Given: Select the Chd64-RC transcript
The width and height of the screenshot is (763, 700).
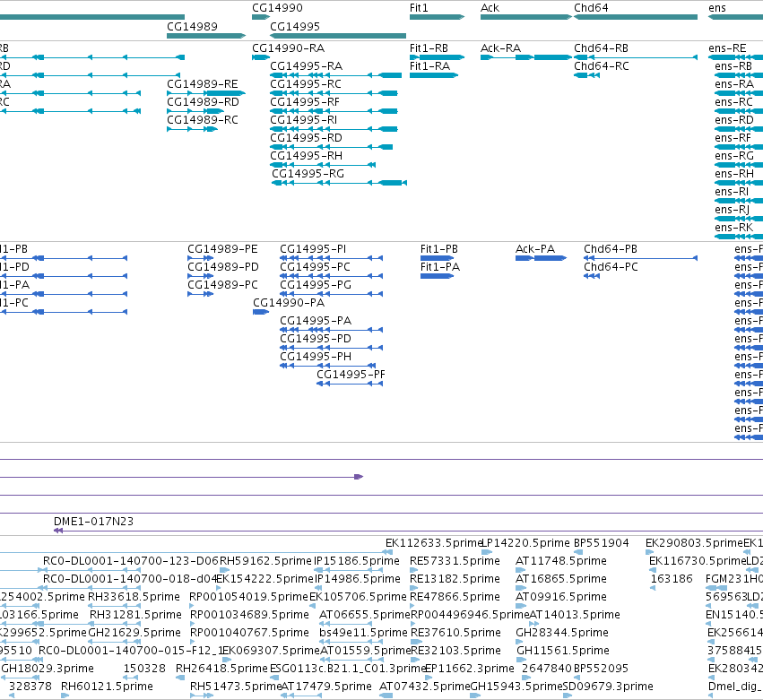Looking at the screenshot, I should click(587, 75).
